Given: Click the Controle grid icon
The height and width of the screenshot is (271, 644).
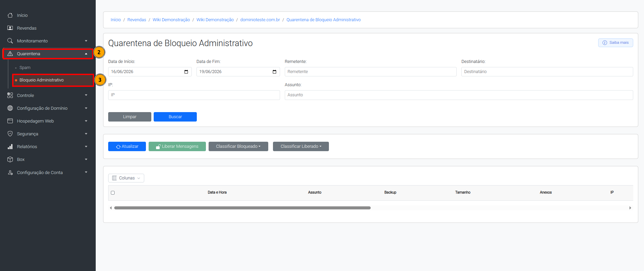Looking at the screenshot, I should point(10,95).
